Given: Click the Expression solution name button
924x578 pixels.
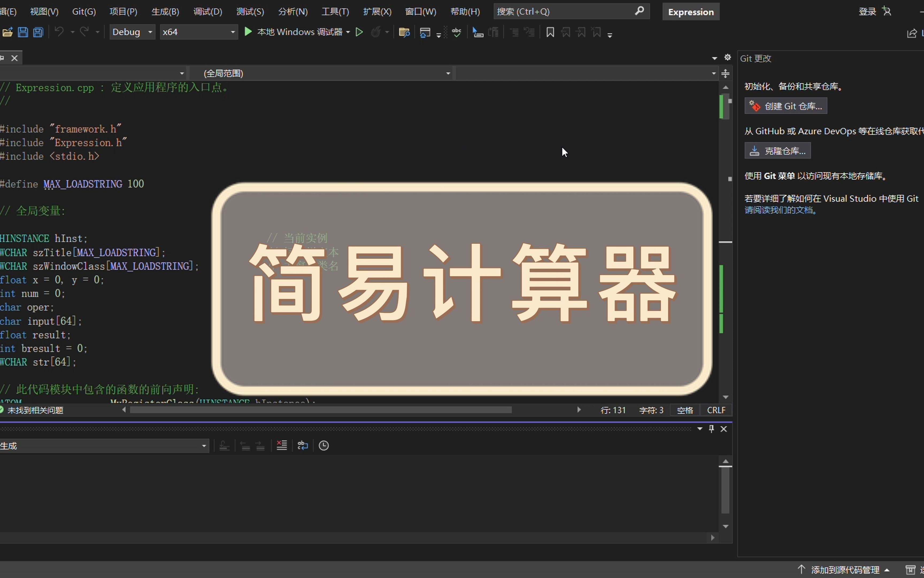Looking at the screenshot, I should (x=691, y=12).
